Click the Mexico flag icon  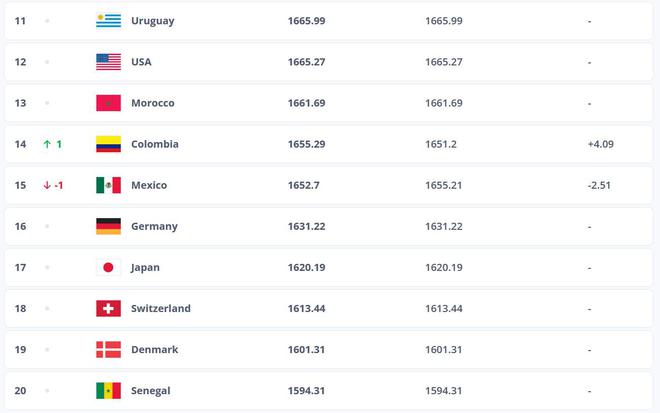[108, 185]
